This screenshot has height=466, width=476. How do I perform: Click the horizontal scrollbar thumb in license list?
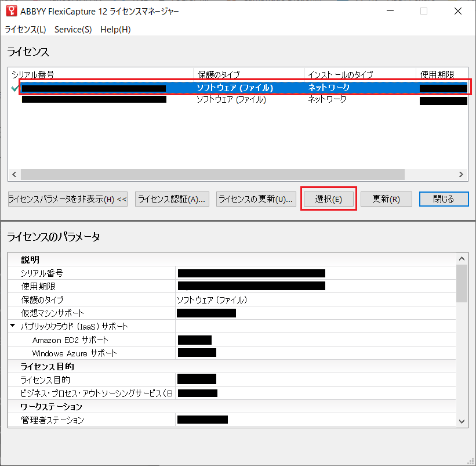(213, 174)
